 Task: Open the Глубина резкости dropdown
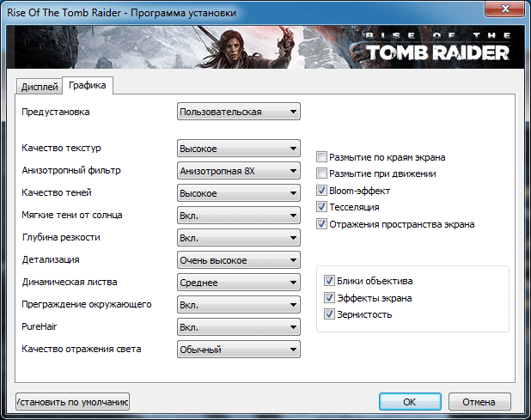[238, 238]
